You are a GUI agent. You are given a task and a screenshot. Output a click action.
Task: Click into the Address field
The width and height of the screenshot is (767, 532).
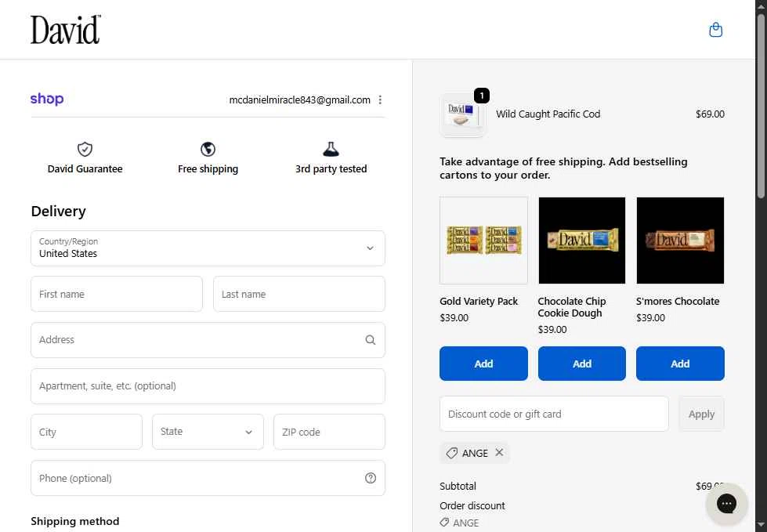pyautogui.click(x=208, y=340)
